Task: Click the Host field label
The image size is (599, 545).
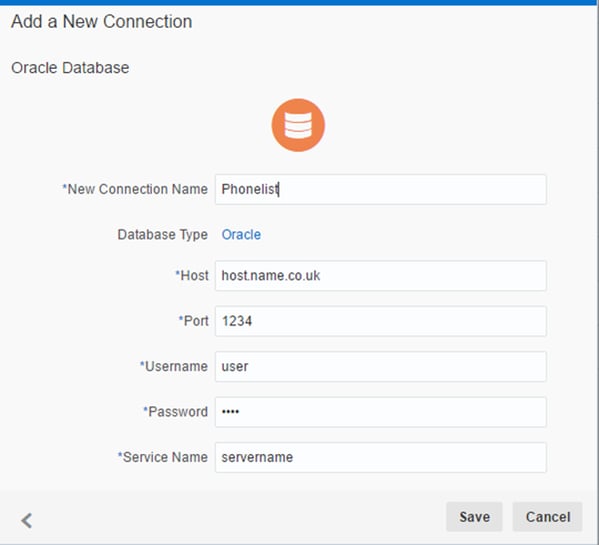Action: pos(192,275)
